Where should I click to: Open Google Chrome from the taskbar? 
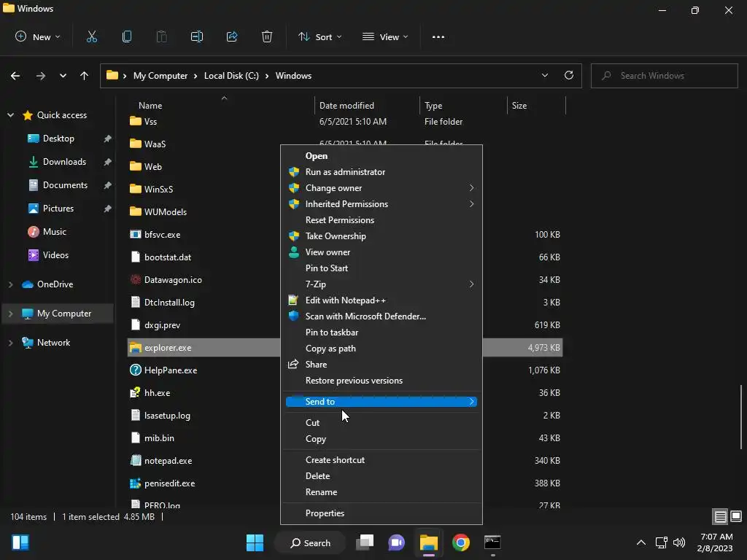click(461, 542)
